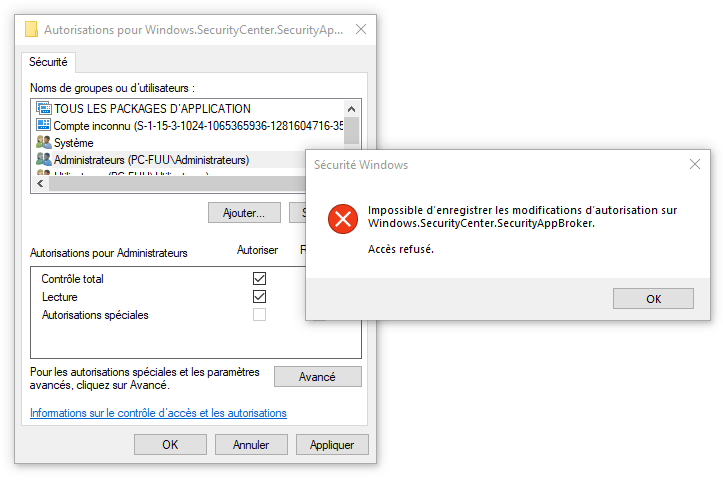Open advanced settings with the Avancé button
The width and height of the screenshot is (723, 497).
point(317,377)
